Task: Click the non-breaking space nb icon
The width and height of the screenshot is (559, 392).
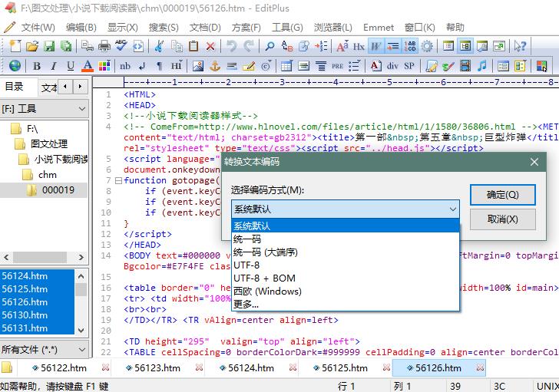Action: pos(125,66)
